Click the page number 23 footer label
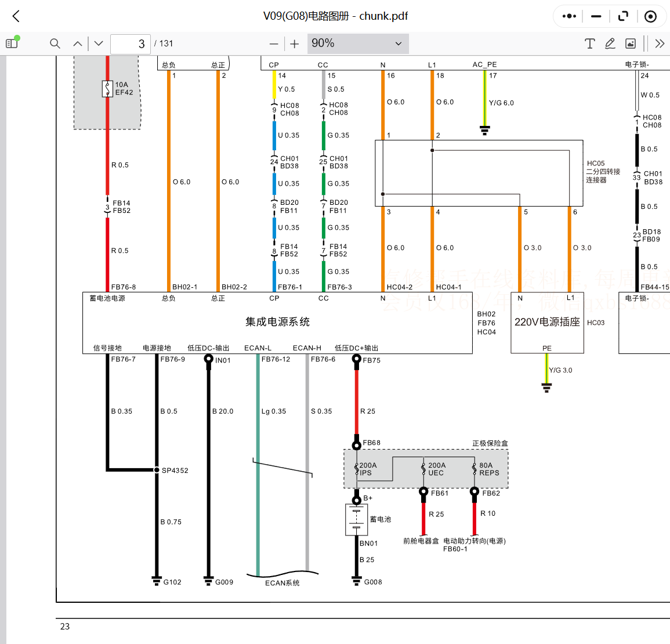Viewport: 670px width, 644px height. click(x=65, y=627)
